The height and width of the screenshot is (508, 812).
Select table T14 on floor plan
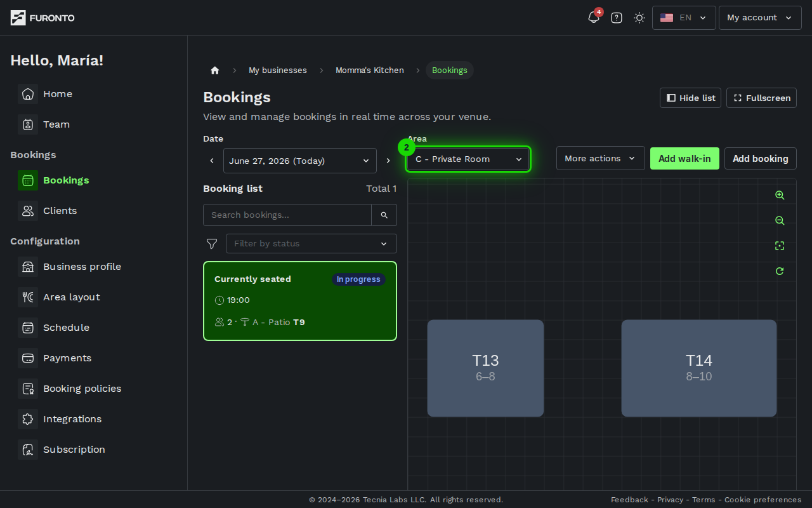pyautogui.click(x=699, y=368)
